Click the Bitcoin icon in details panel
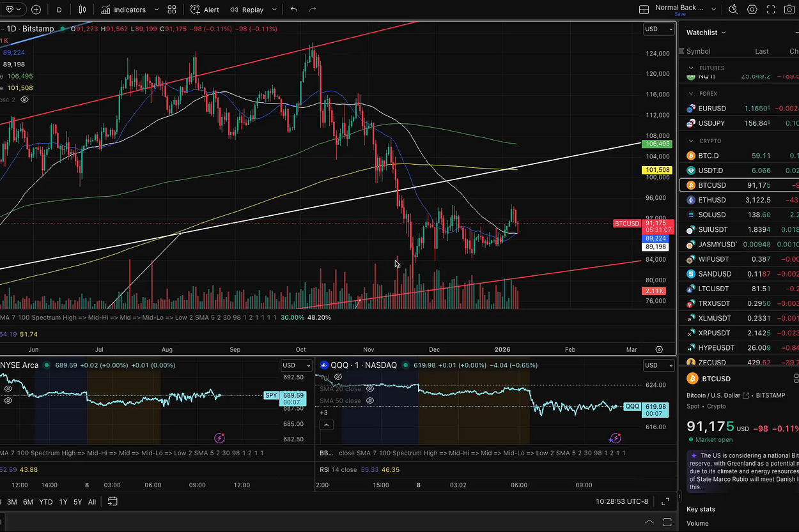 click(x=692, y=379)
